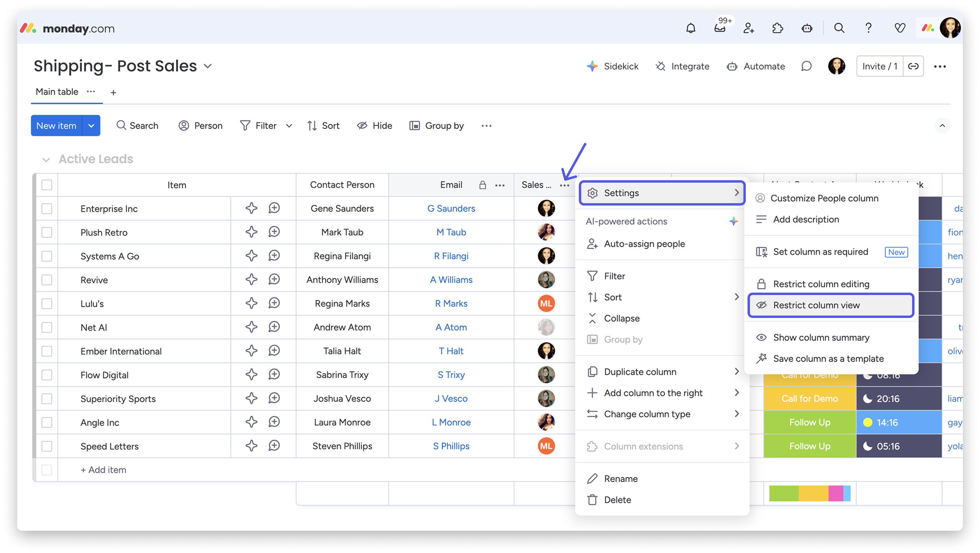Switch to the Main table tab

point(57,91)
